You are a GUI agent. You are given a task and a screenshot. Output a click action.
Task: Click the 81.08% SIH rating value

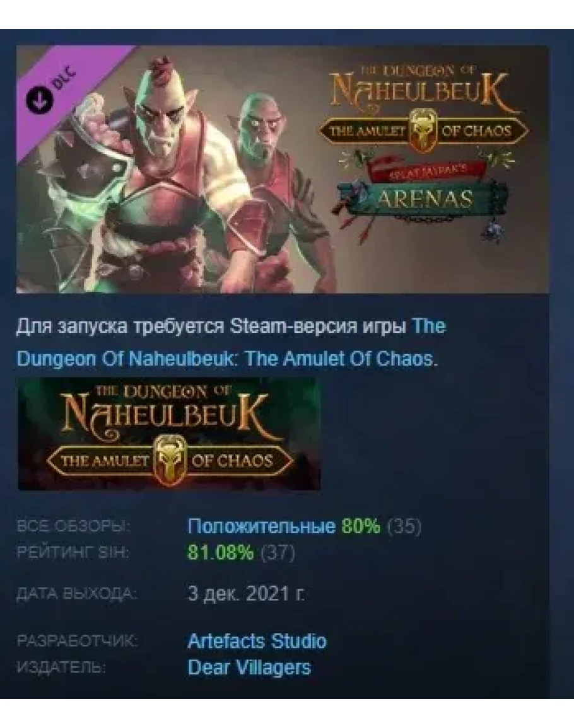tap(221, 553)
